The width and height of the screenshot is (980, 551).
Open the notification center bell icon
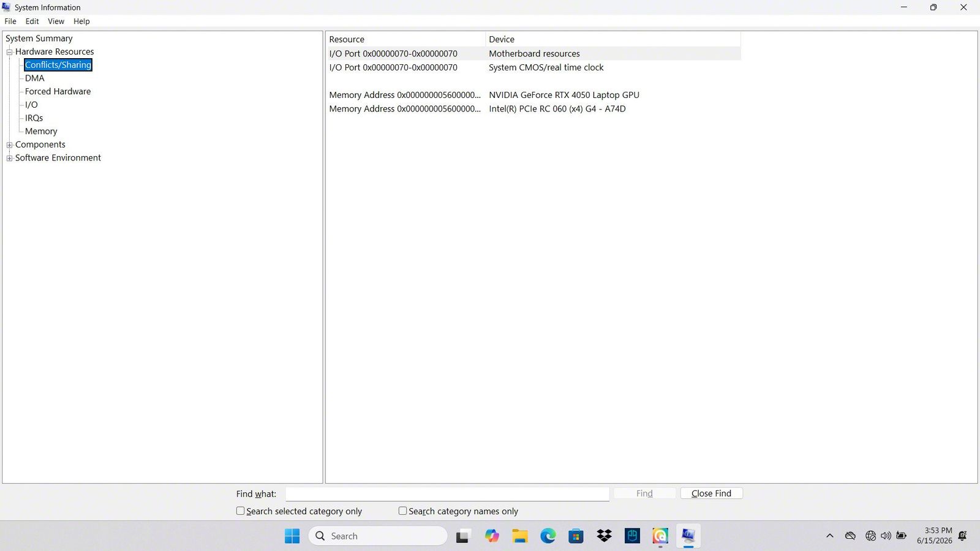tap(963, 536)
